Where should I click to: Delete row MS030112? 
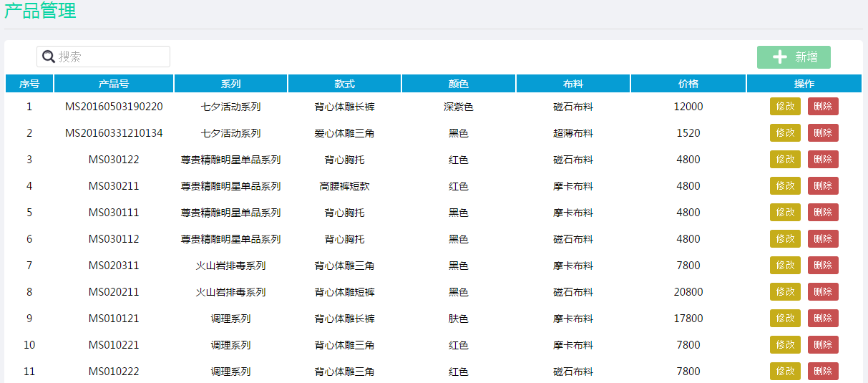(823, 239)
